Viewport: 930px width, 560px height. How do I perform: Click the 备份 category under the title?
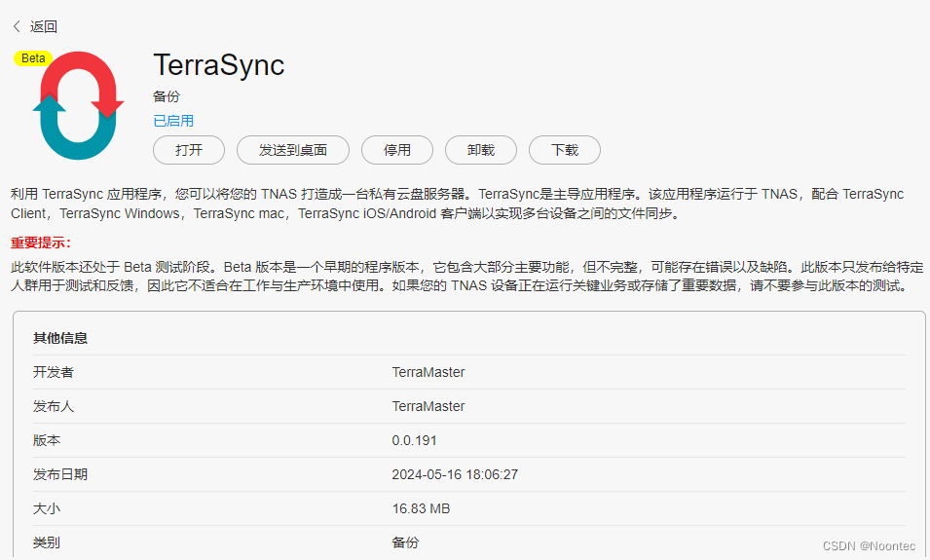(x=167, y=96)
